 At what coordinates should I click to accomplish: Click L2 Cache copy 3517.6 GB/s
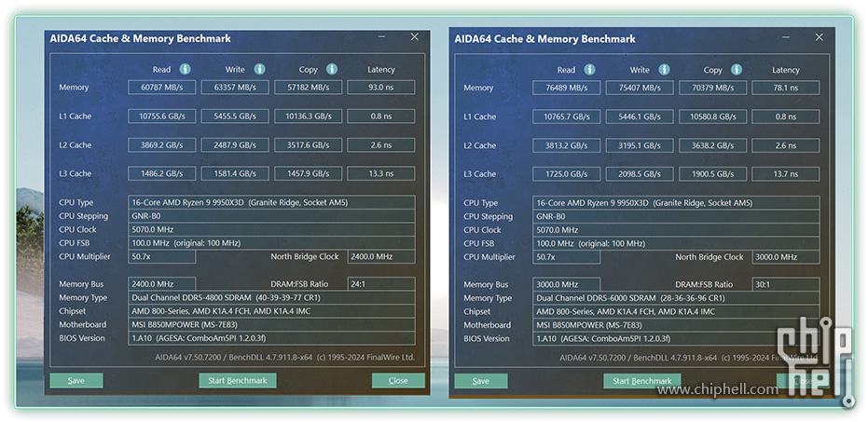point(308,145)
